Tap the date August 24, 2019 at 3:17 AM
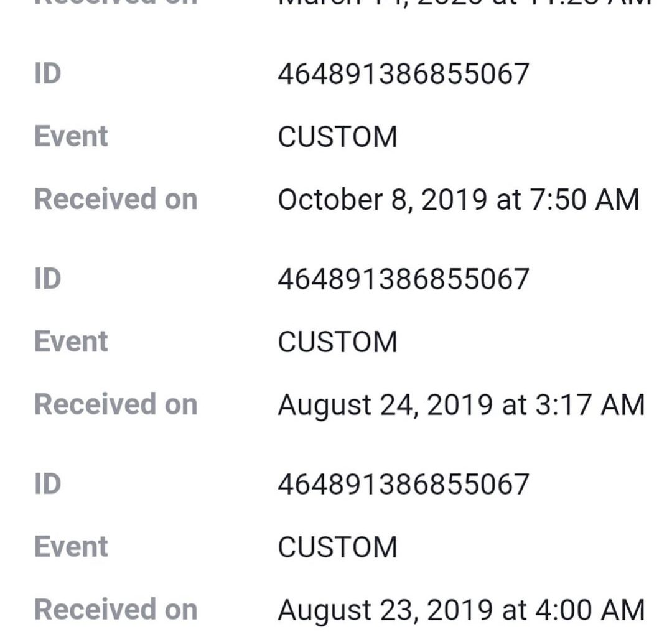 [461, 405]
